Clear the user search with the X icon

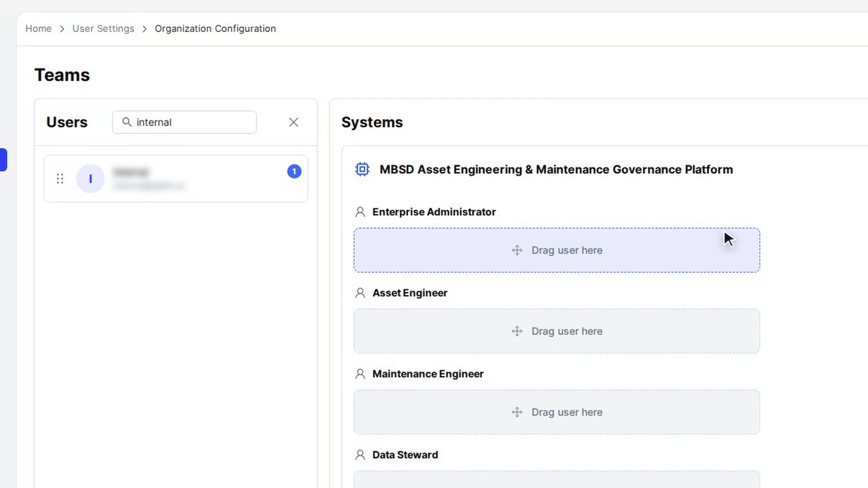[x=293, y=122]
